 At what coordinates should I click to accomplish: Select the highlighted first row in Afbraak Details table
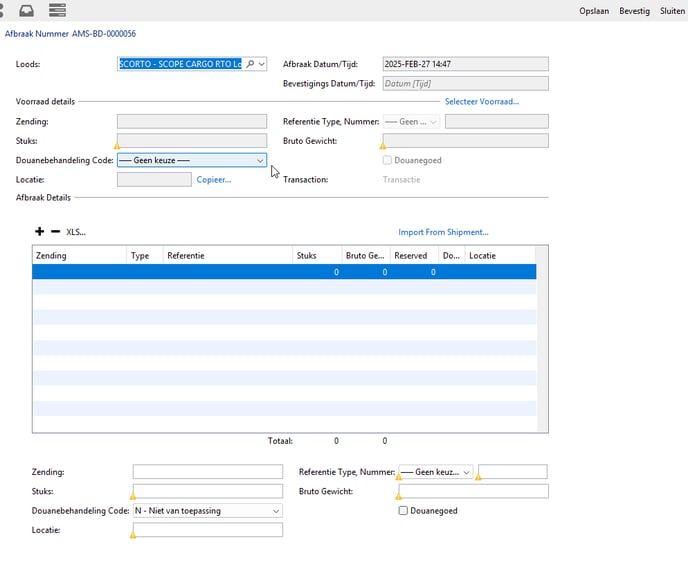click(x=284, y=272)
